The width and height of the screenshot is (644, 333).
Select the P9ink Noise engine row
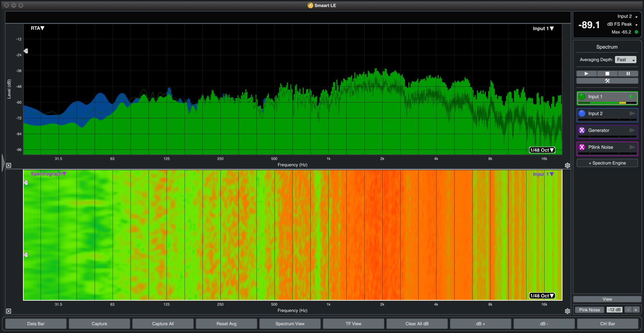coord(607,149)
